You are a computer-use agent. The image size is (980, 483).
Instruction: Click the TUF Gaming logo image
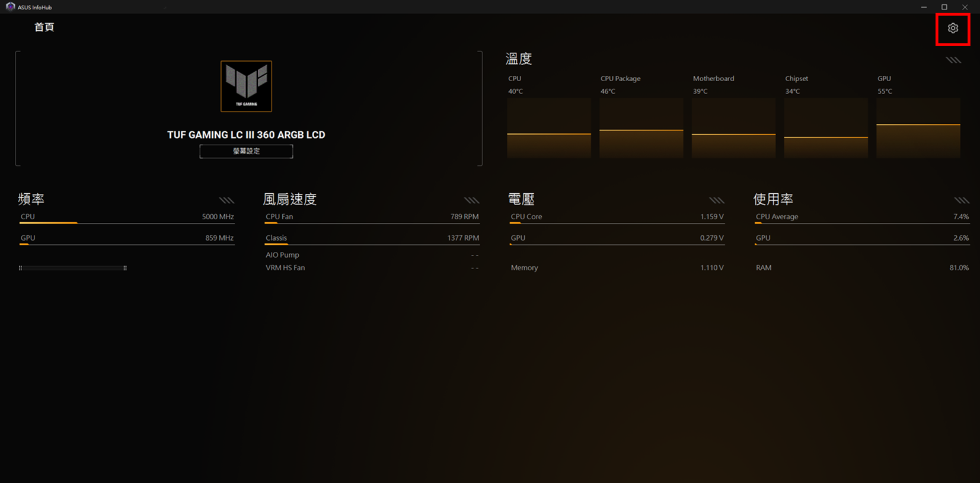tap(246, 86)
